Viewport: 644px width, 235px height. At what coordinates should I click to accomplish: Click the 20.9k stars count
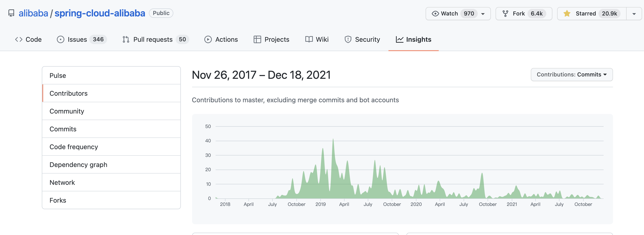(x=609, y=14)
